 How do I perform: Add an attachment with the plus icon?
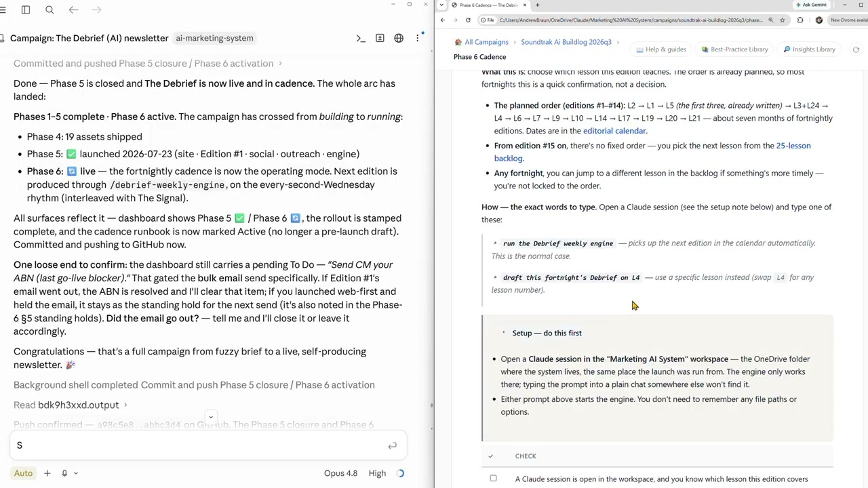pos(47,473)
